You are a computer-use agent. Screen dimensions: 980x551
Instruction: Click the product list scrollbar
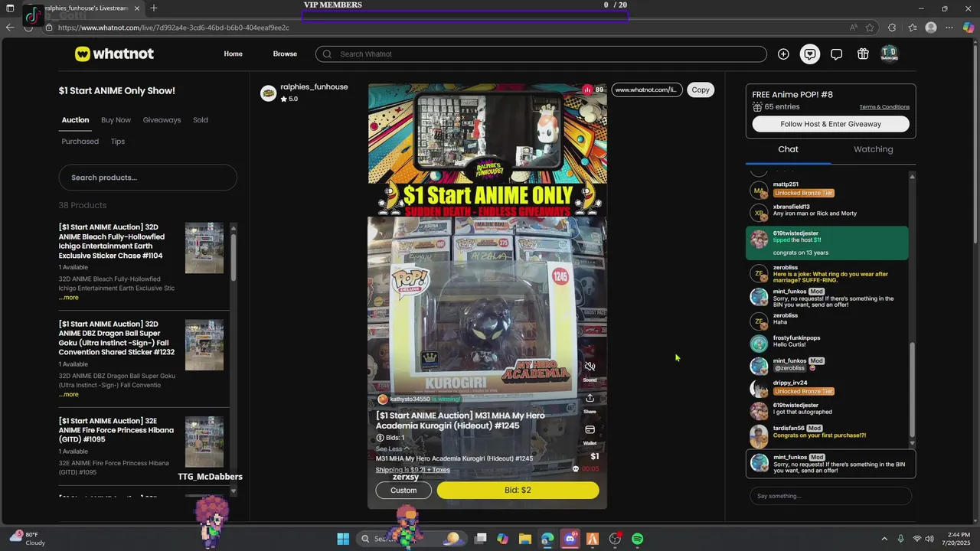point(234,256)
